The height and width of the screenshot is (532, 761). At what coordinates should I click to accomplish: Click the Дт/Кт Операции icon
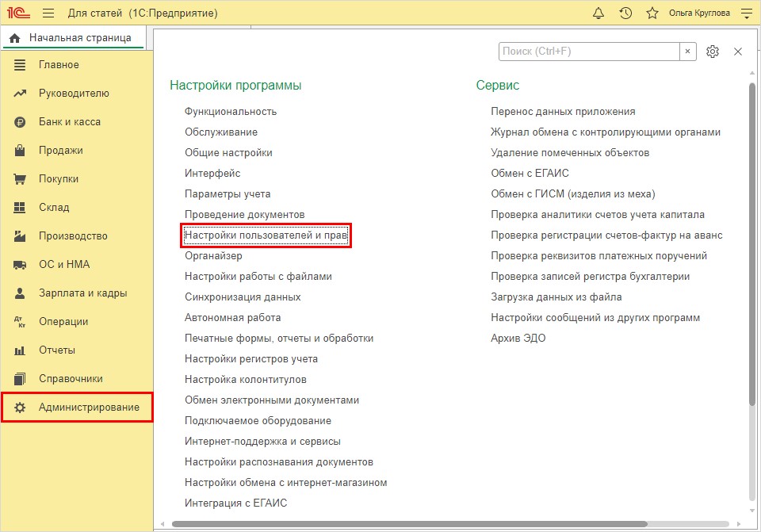(x=19, y=322)
